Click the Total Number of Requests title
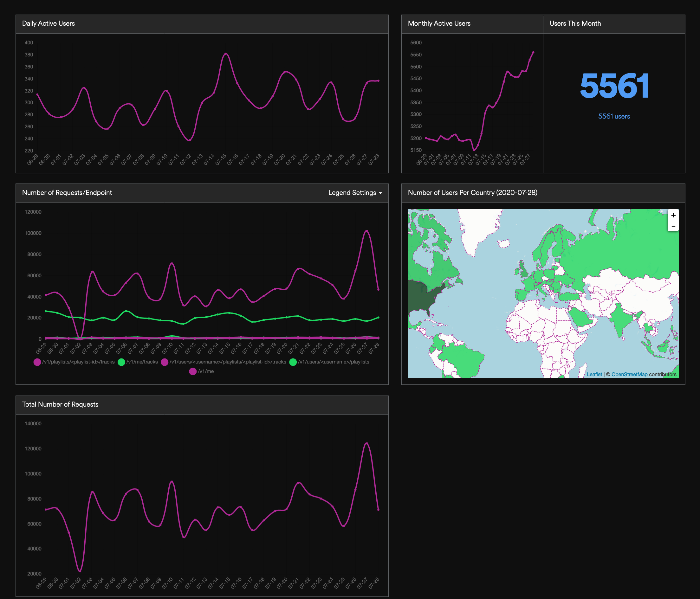The image size is (700, 599). [60, 404]
